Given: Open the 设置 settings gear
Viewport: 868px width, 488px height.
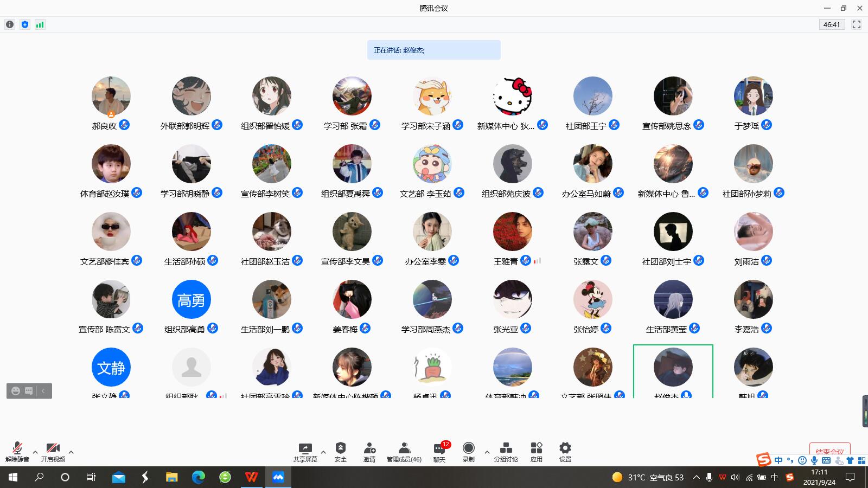Looking at the screenshot, I should pos(565,452).
